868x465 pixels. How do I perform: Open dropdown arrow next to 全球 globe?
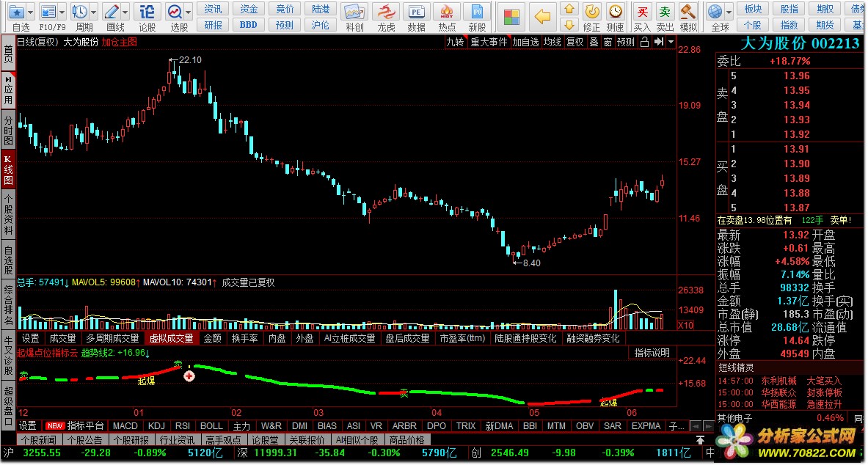click(x=729, y=11)
